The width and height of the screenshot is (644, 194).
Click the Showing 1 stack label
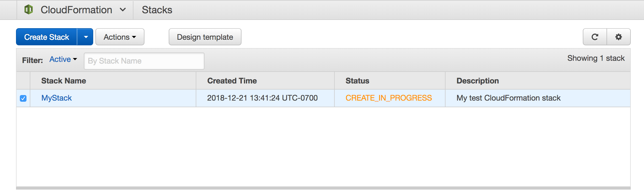tap(596, 58)
